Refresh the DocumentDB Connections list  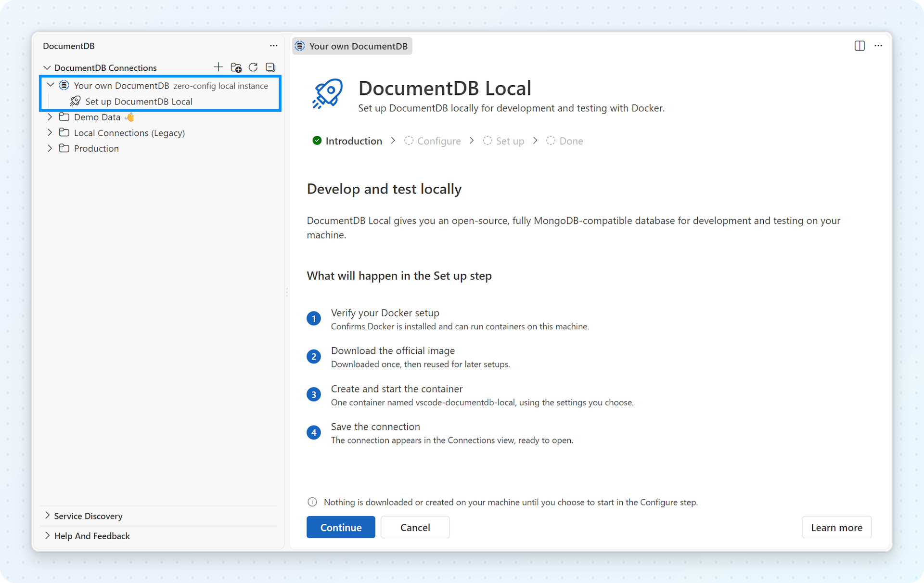click(253, 67)
